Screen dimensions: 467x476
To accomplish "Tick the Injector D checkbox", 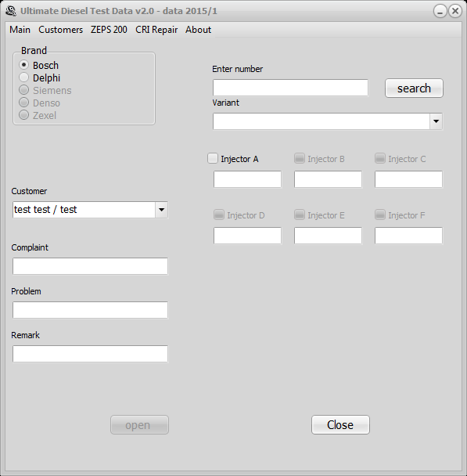I will (x=219, y=215).
